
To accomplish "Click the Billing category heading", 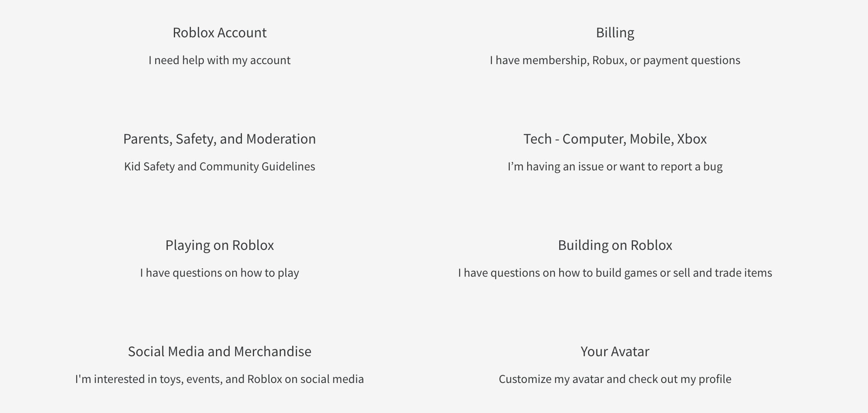I will 615,32.
